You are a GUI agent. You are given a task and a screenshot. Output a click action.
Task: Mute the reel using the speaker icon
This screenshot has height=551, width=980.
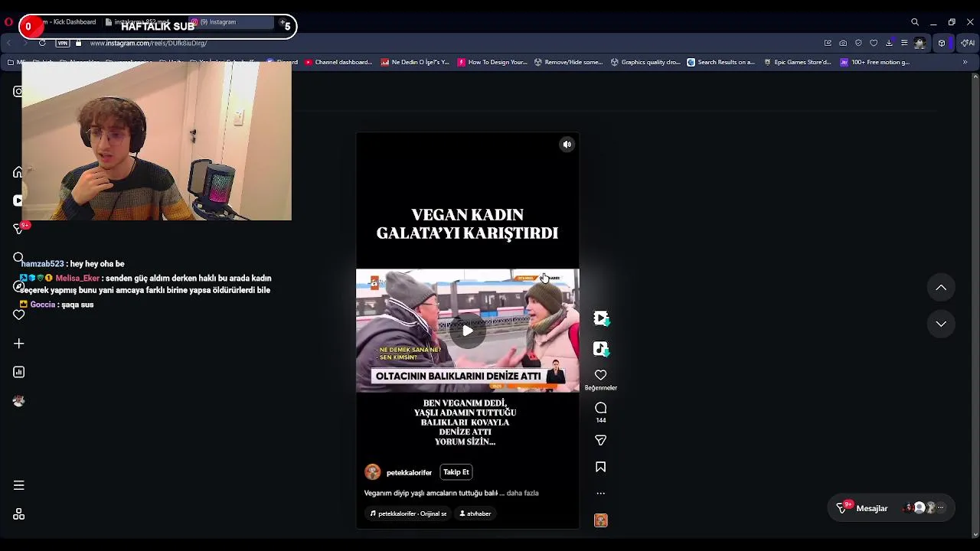(x=567, y=145)
